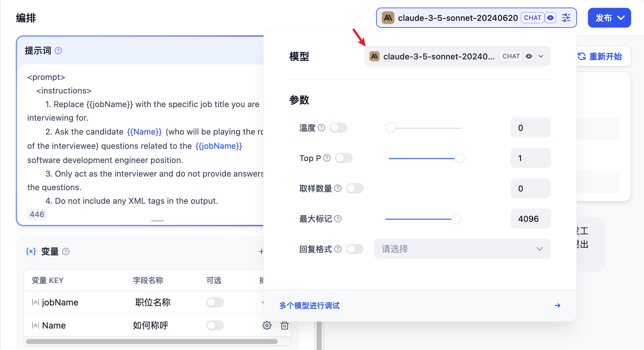The height and width of the screenshot is (350, 644).
Task: Enable the 回复格式 toggle
Action: pyautogui.click(x=355, y=249)
